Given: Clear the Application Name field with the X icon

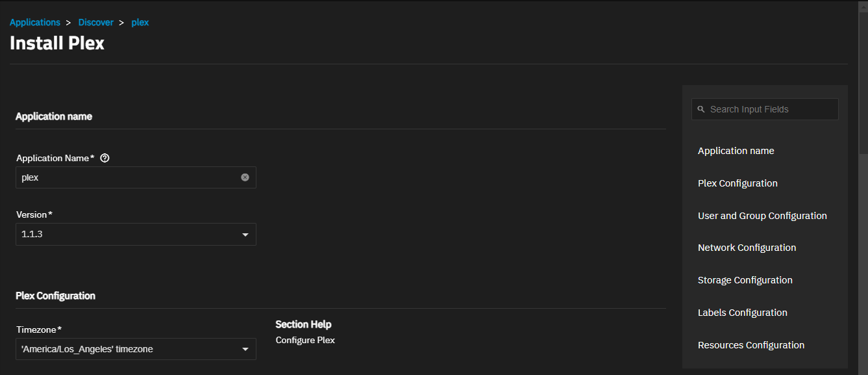Looking at the screenshot, I should (x=245, y=177).
